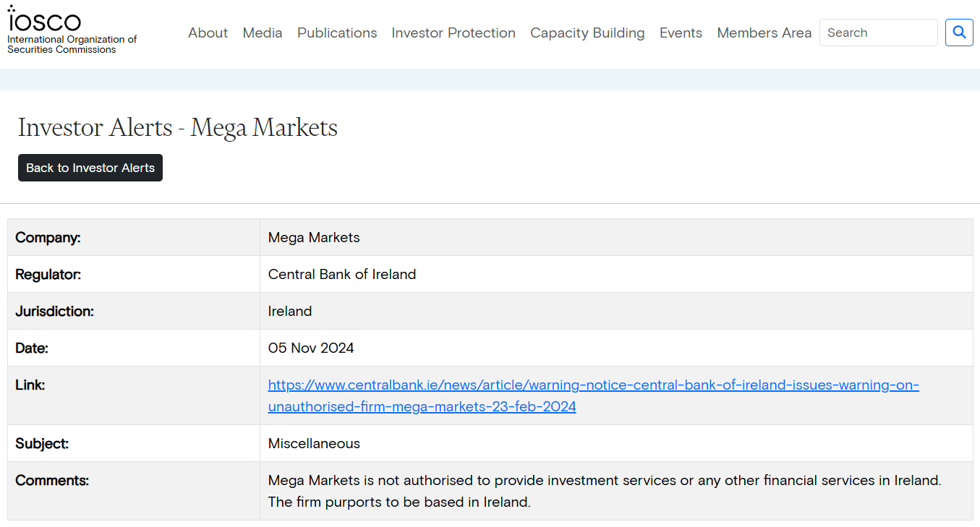Click the Miscellaneous subject value
The image size is (980, 527).
314,443
